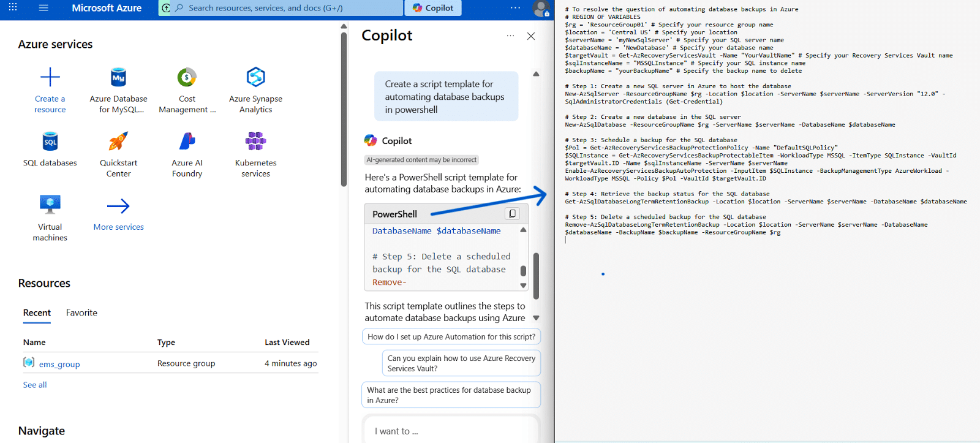Click the Copilot chat scroll down arrow

[536, 318]
